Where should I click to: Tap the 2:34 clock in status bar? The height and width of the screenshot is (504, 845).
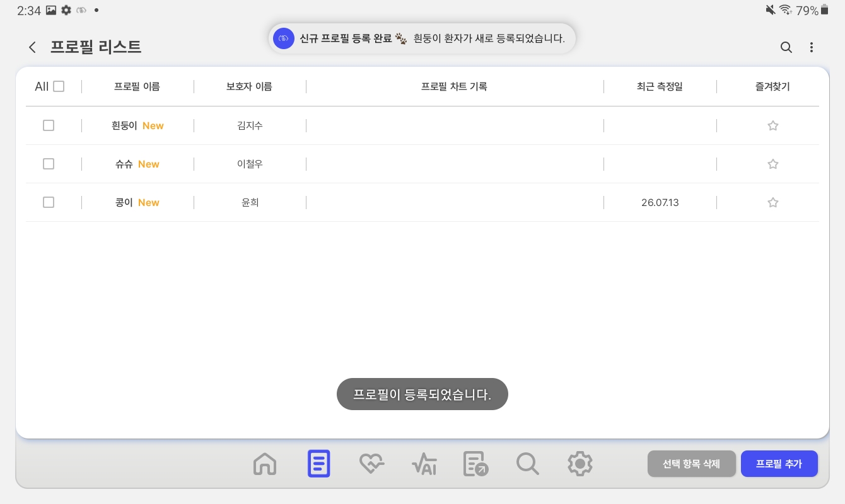29,11
